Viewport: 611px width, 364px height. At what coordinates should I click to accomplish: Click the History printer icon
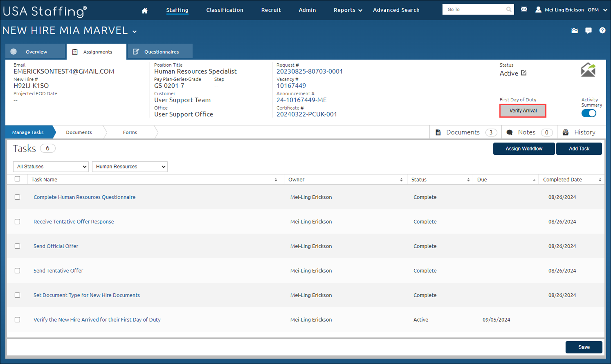566,132
